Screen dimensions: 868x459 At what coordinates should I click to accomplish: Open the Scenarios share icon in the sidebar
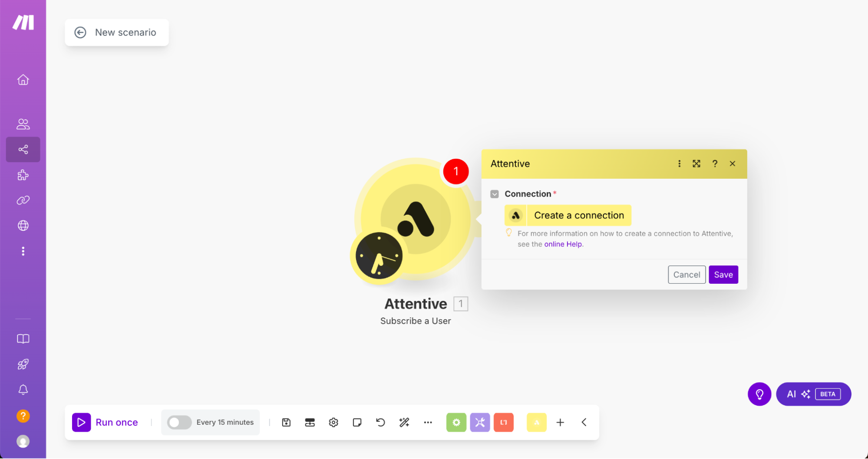tap(23, 150)
